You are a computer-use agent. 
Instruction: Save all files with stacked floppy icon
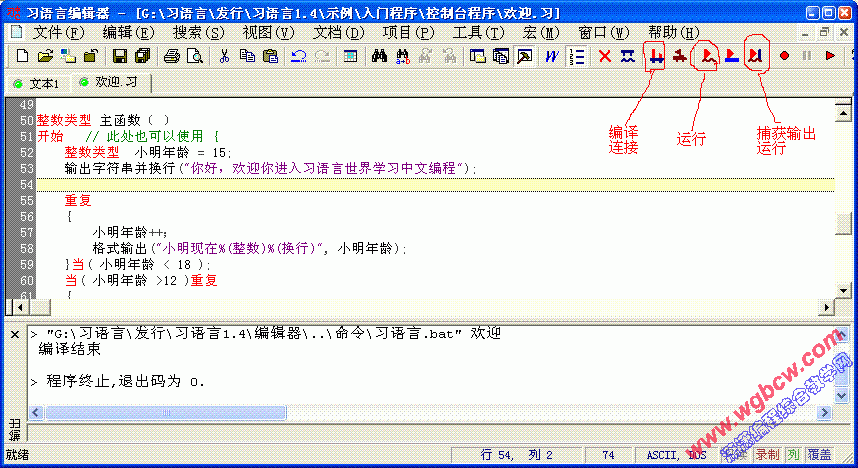pyautogui.click(x=143, y=56)
